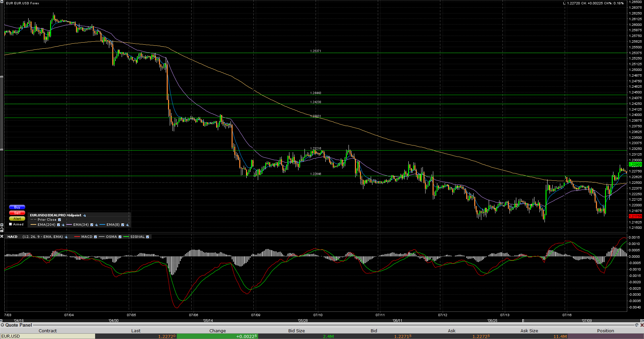Click the 07/09 date label on time axis
Image resolution: width=644 pixels, height=339 pixels.
(256, 315)
